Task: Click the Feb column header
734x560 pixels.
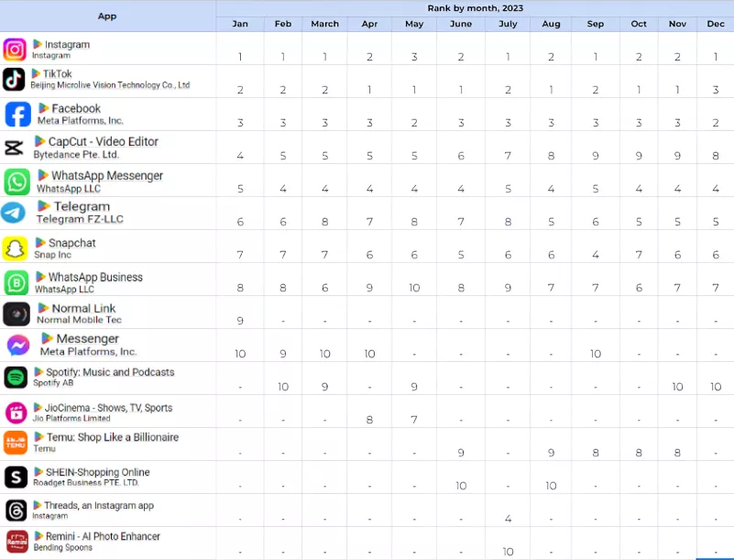Action: (x=283, y=24)
